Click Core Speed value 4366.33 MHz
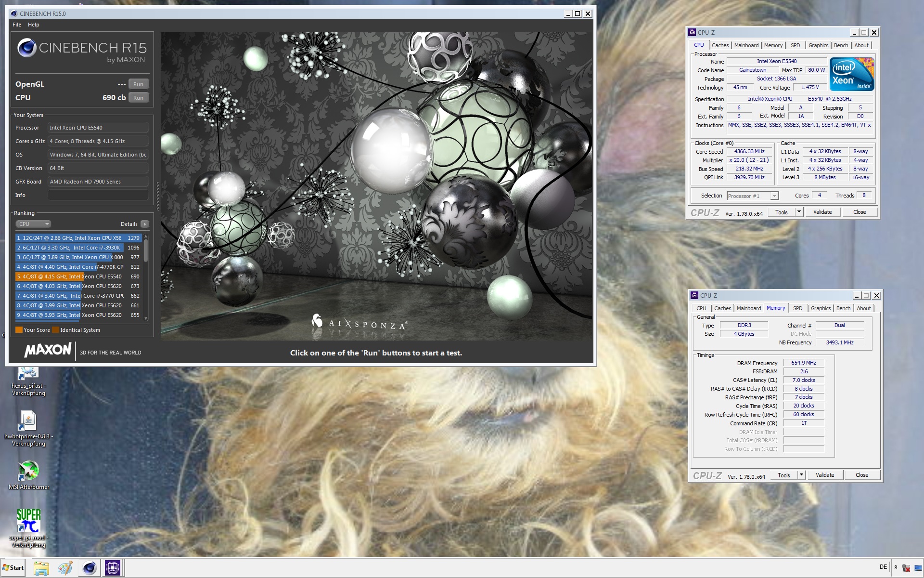The height and width of the screenshot is (578, 924). tap(749, 151)
